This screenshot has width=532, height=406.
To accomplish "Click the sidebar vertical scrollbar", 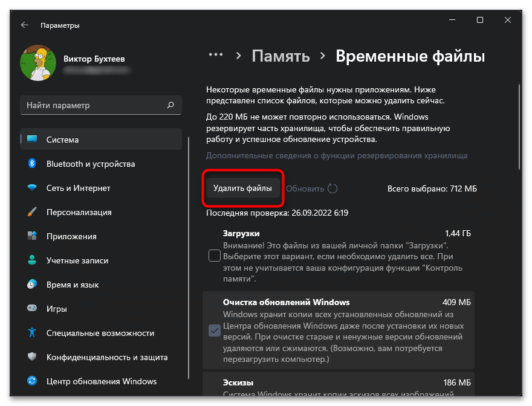I will (188, 258).
